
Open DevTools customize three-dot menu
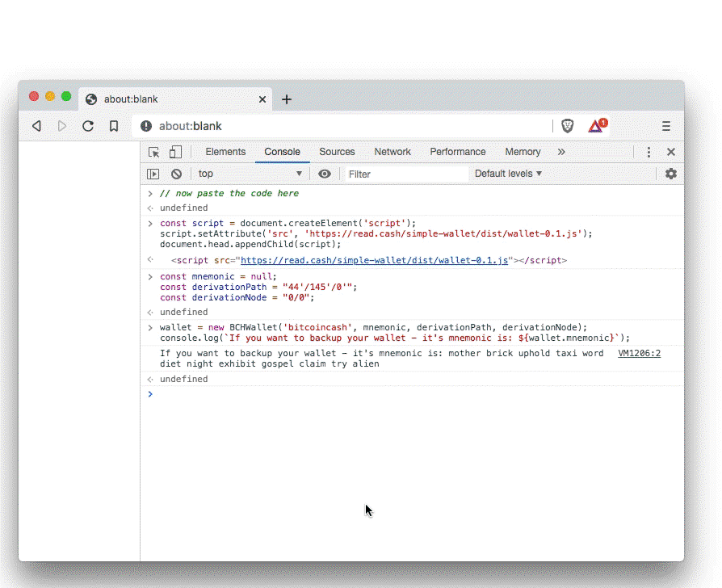pos(649,152)
